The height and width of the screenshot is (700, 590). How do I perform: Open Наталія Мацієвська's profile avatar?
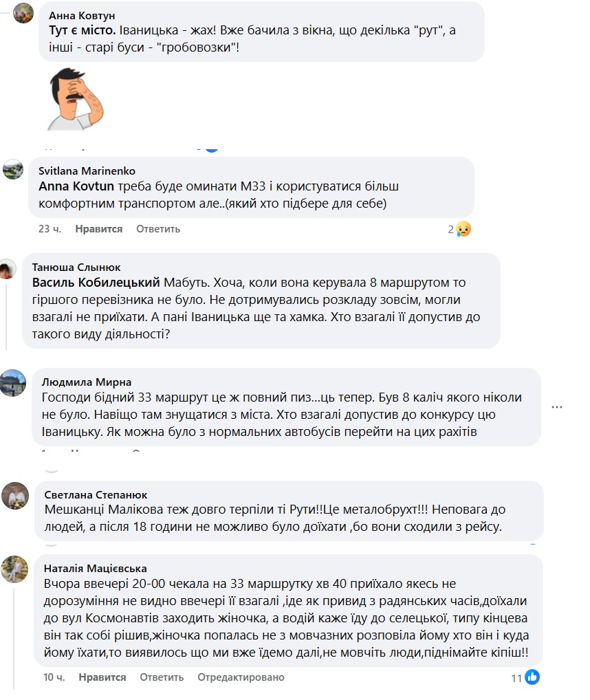15,569
